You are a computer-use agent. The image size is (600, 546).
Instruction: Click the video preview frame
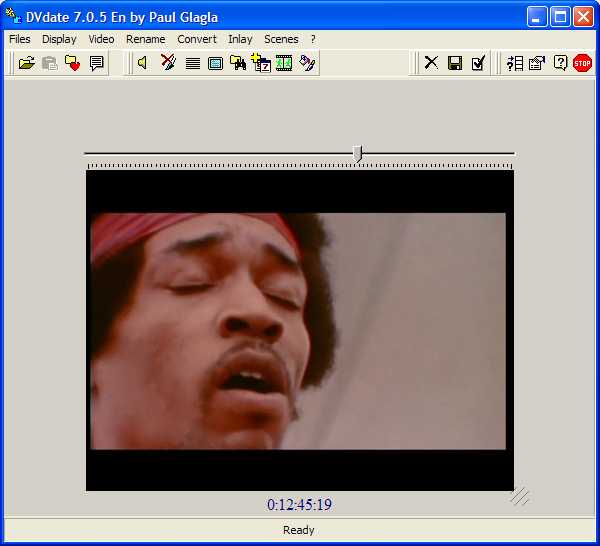point(300,331)
